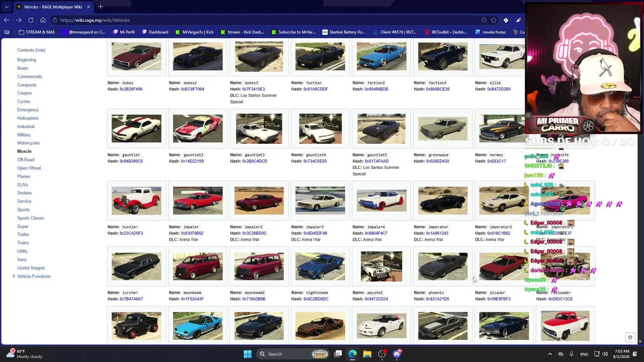The width and height of the screenshot is (644, 362).
Task: Open Microsoft Edge from the taskbar
Action: pyautogui.click(x=353, y=354)
